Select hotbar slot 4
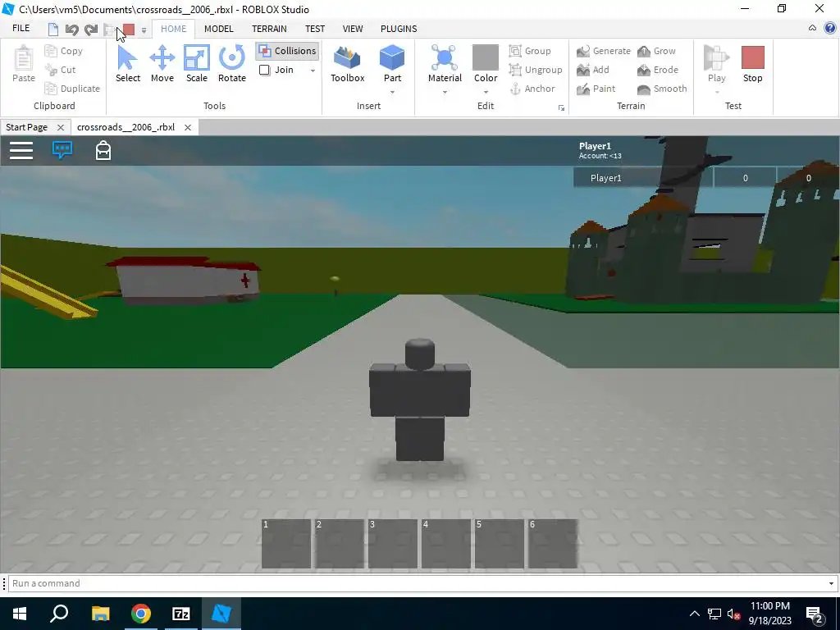840x630 pixels. 445,544
